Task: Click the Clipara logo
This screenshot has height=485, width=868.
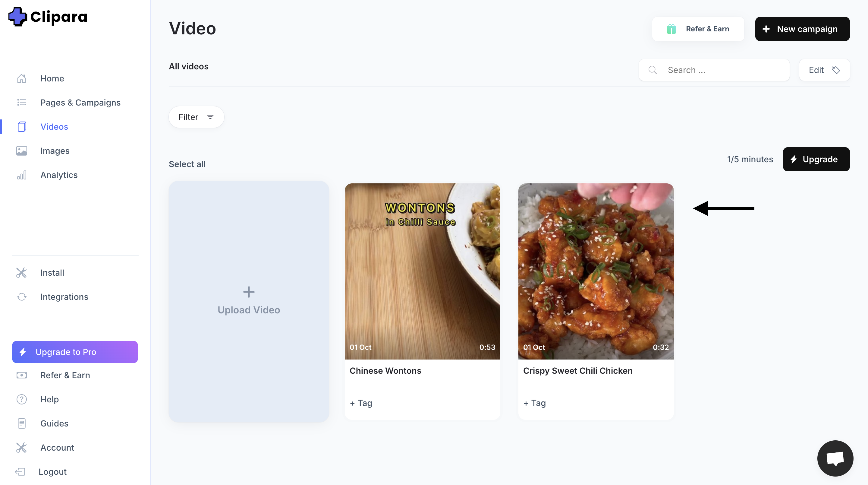Action: pyautogui.click(x=48, y=17)
